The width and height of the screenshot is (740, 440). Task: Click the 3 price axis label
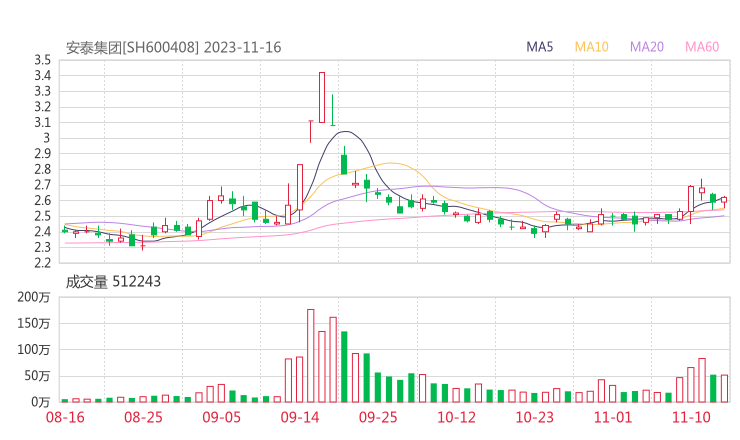point(46,138)
